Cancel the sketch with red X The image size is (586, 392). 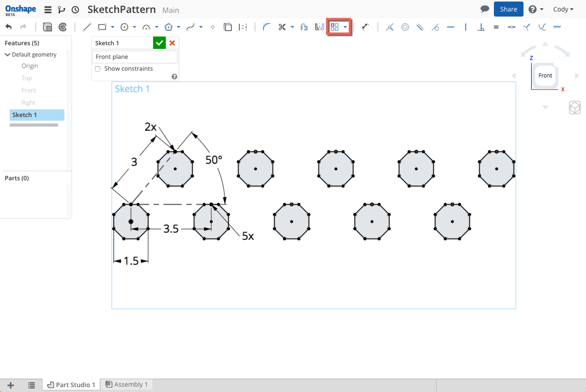(172, 43)
